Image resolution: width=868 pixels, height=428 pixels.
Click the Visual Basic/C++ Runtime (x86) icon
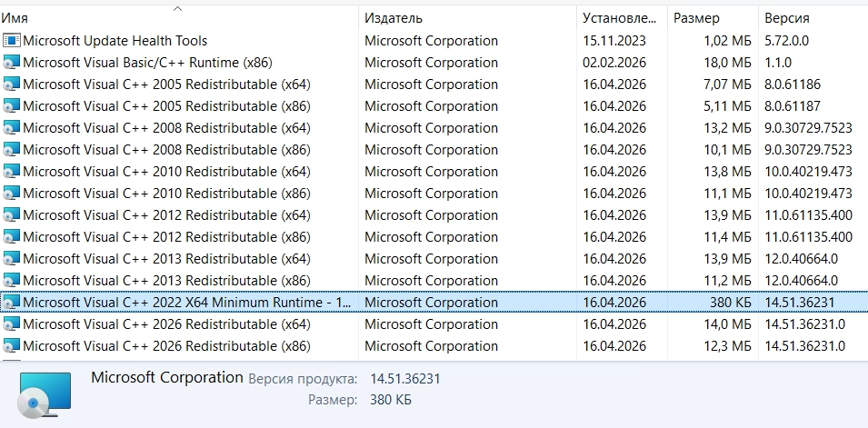[x=12, y=63]
